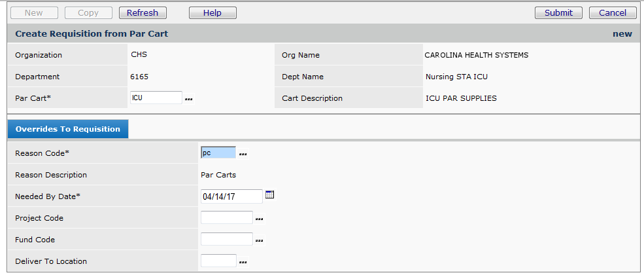
Task: Select the Needed By Date text box
Action: click(x=231, y=196)
